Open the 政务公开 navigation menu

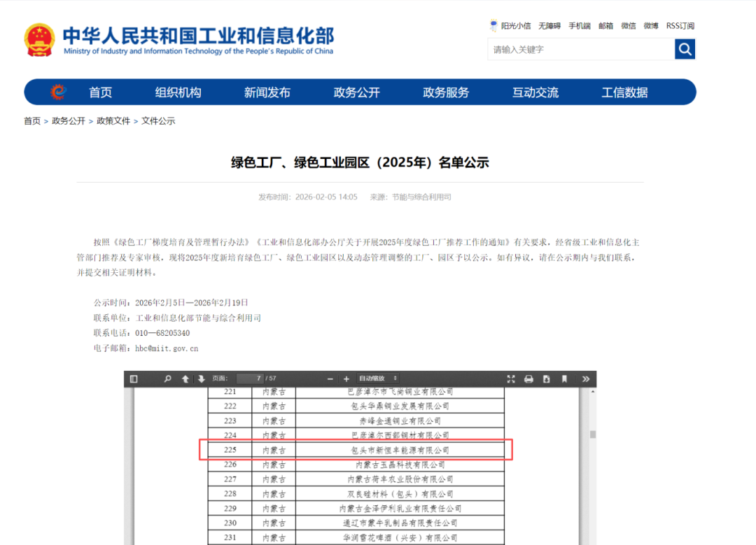pyautogui.click(x=356, y=92)
